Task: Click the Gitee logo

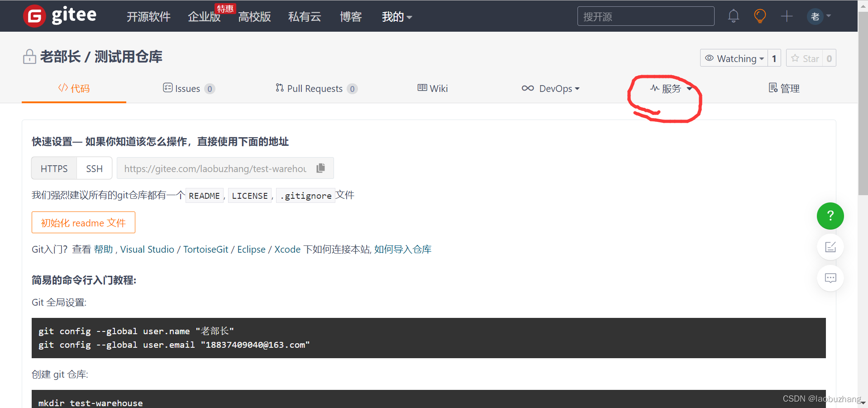Action: (x=60, y=16)
